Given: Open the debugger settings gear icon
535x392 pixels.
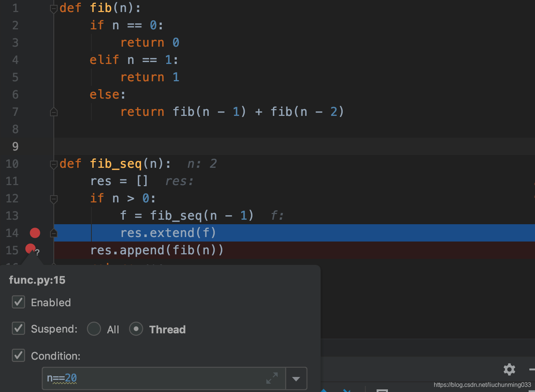Looking at the screenshot, I should coord(509,369).
